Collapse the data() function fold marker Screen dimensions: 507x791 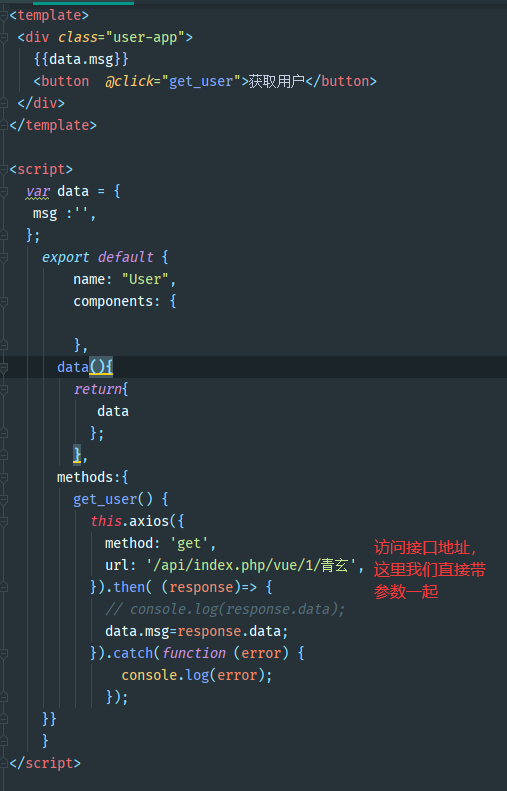tap(4, 367)
